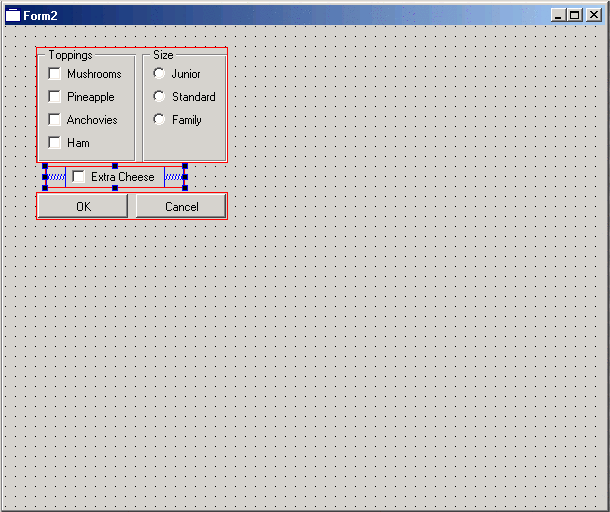Click the top-middle selection handle above Extra Cheese
610x512 pixels.
[x=115, y=166]
